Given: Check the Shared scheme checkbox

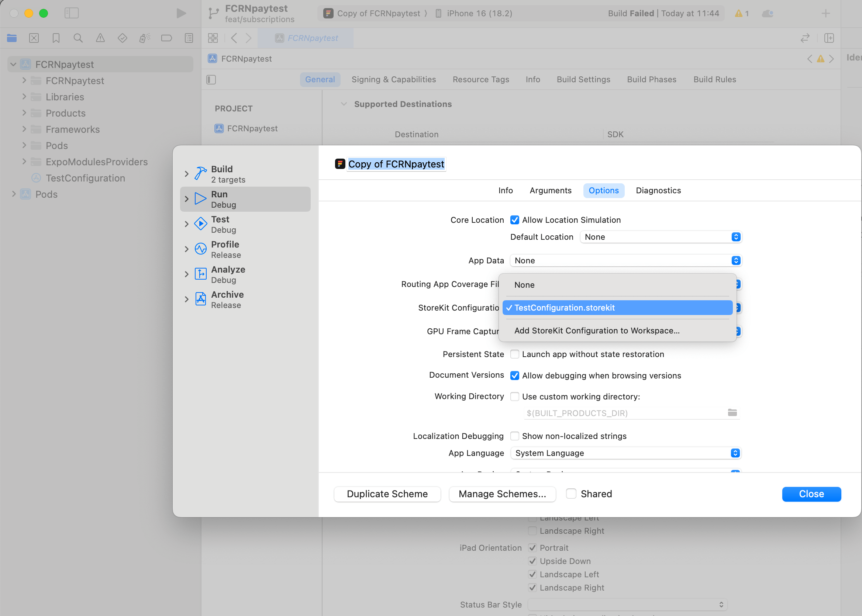Looking at the screenshot, I should [x=571, y=494].
